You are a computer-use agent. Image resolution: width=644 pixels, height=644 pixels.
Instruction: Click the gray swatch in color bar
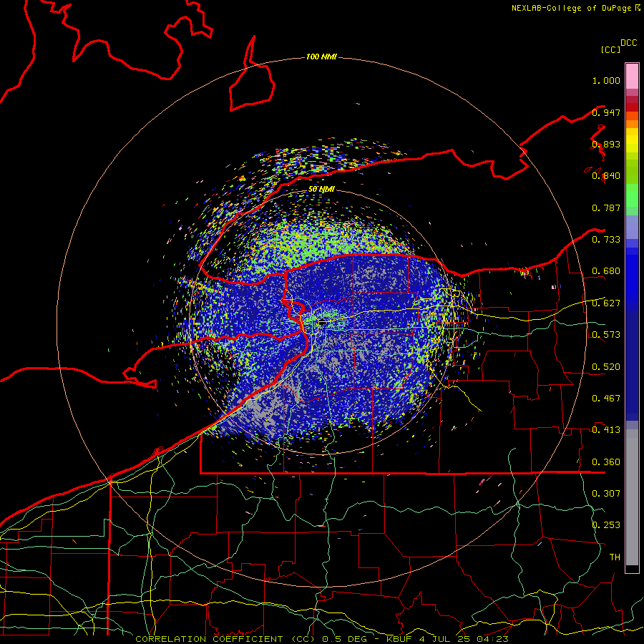[x=632, y=497]
